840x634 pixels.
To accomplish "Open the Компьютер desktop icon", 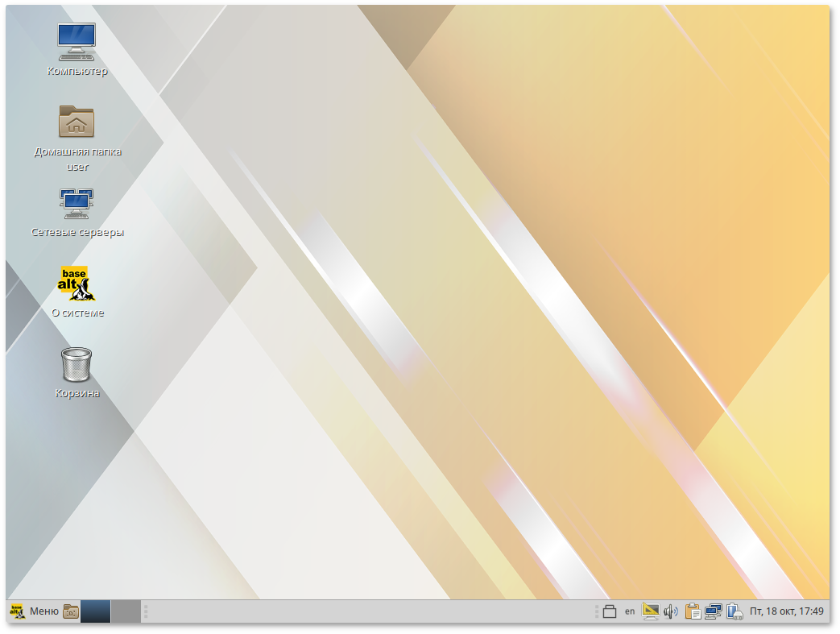I will coord(77,42).
